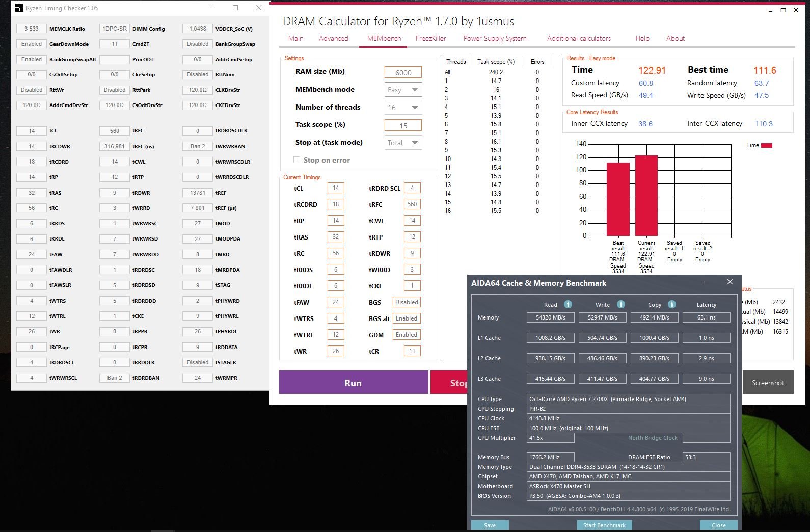Open the Help tab

coord(642,38)
